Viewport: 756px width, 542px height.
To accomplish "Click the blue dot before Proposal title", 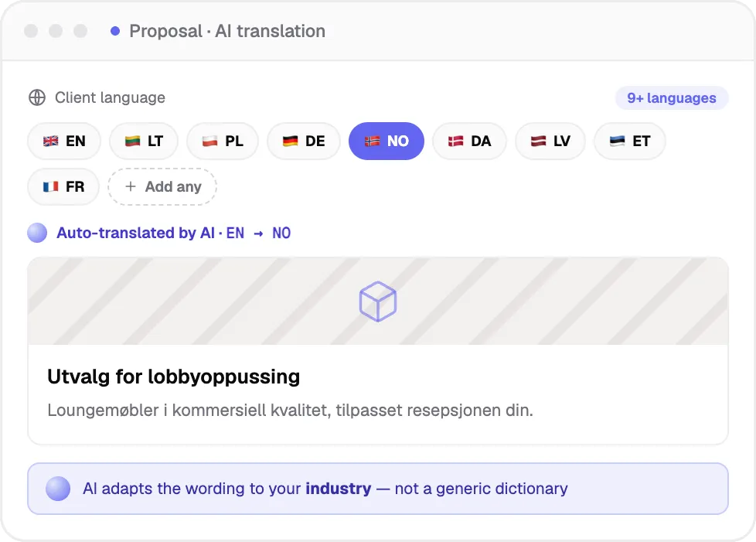I will coord(115,31).
